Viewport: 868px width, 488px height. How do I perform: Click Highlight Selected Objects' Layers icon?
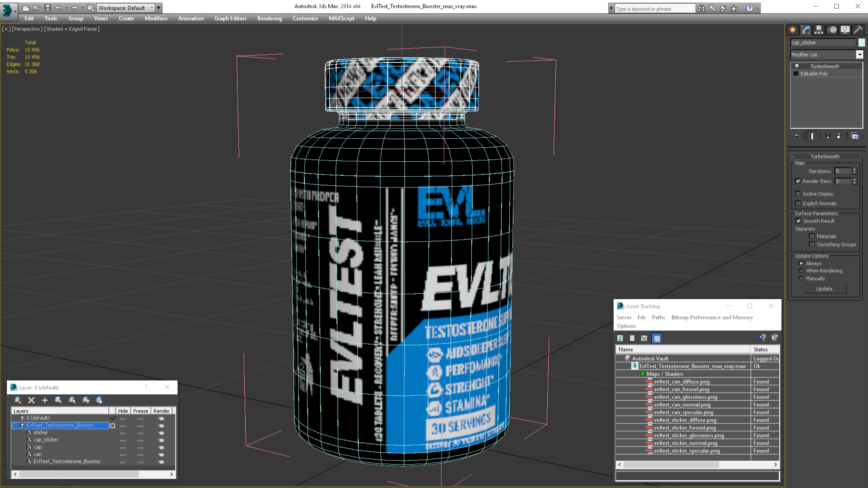point(72,400)
